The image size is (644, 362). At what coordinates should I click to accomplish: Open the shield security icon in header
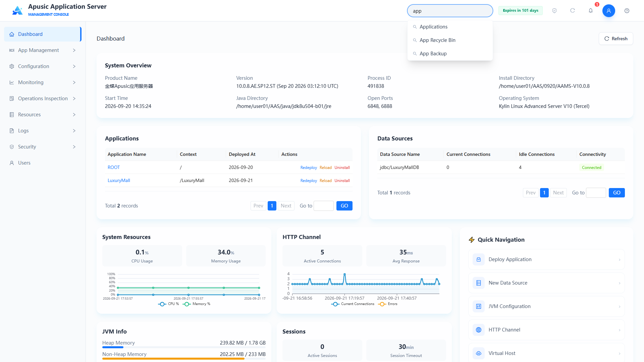(x=554, y=11)
